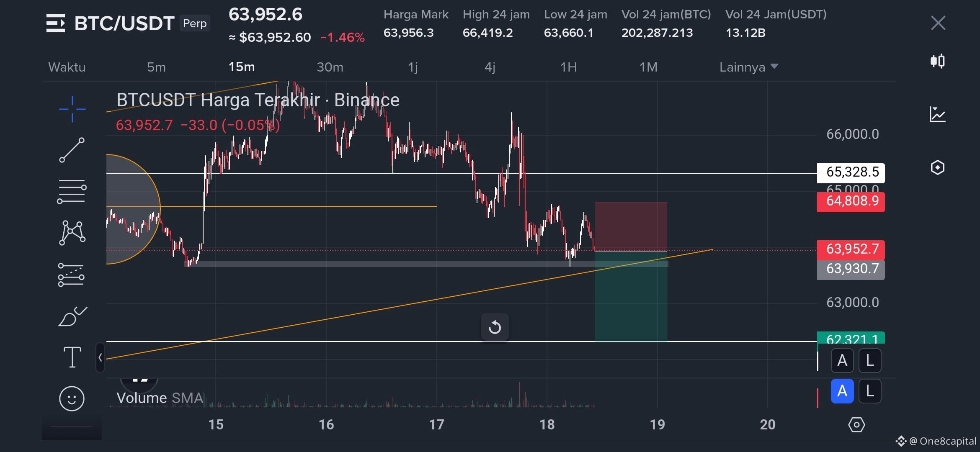Screen dimensions: 980x452
Task: Toggle the upper log-scale L button
Action: 870,360
